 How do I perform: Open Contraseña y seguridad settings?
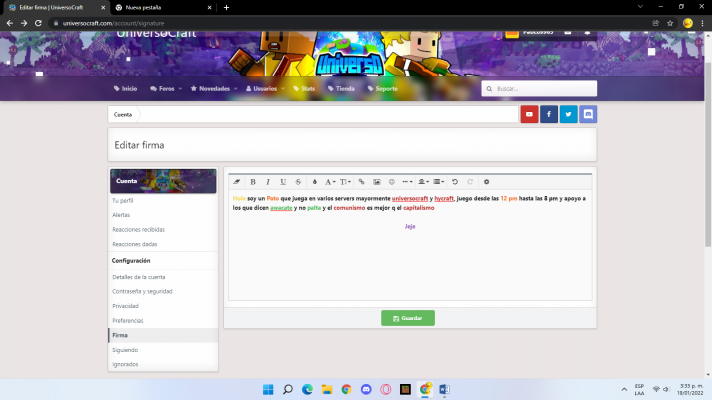pos(142,291)
